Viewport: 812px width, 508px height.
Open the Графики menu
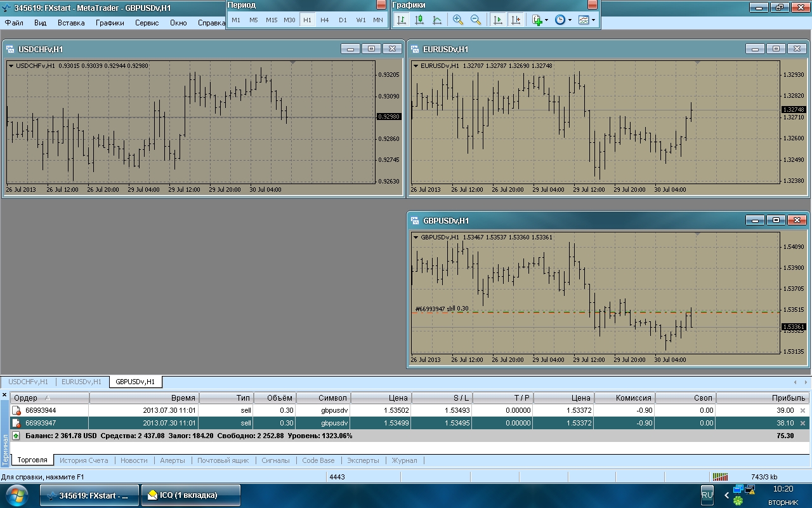point(110,23)
